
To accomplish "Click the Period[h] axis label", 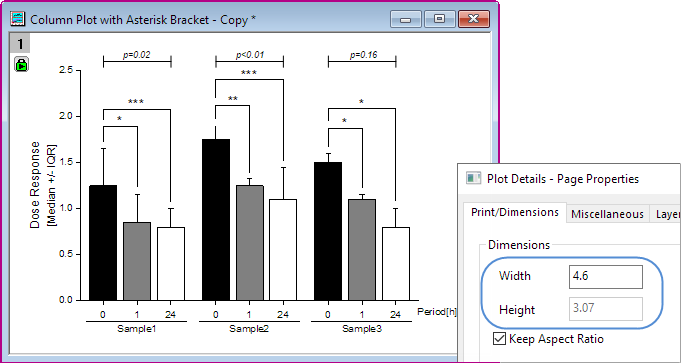I will click(437, 312).
